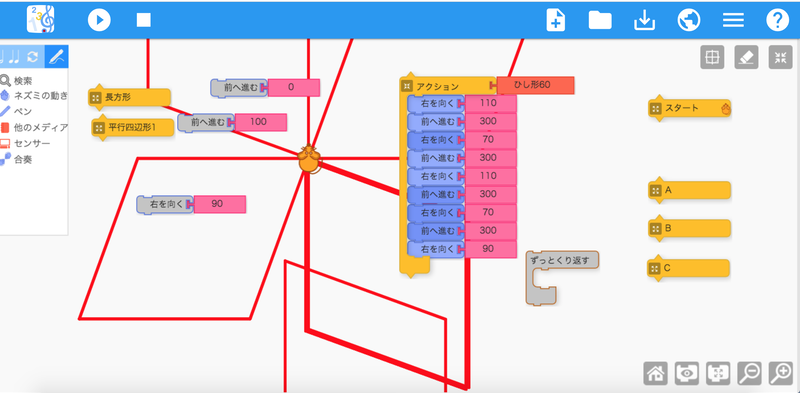Create a new project with the page-plus icon
Screen dimensions: 800x393
coord(556,20)
